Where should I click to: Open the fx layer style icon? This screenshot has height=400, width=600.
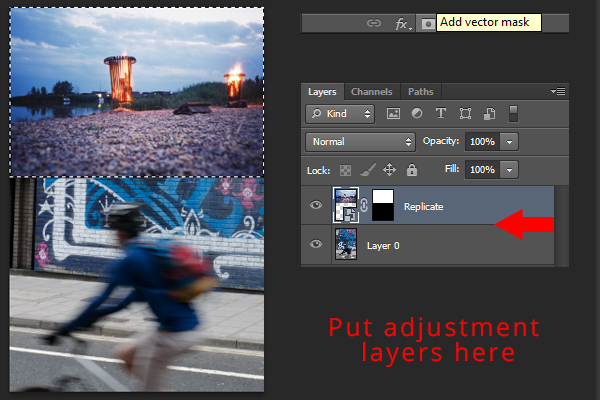click(x=403, y=24)
